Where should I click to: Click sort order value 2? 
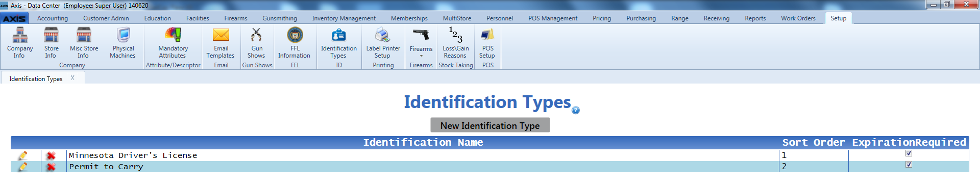814,167
